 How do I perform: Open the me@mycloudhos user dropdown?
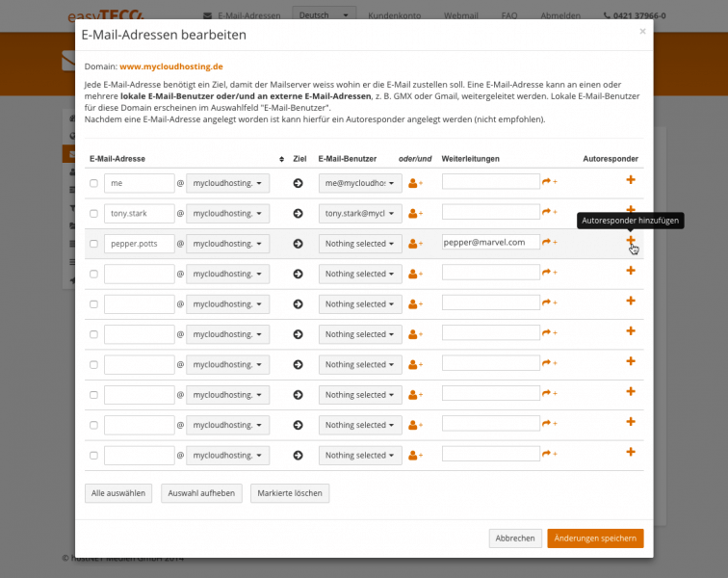pyautogui.click(x=360, y=184)
